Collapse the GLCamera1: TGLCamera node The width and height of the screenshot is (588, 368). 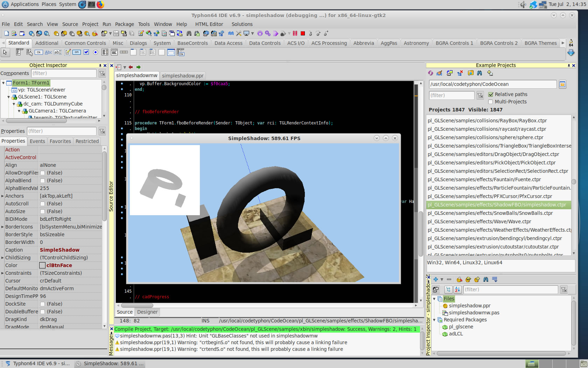[x=19, y=111]
